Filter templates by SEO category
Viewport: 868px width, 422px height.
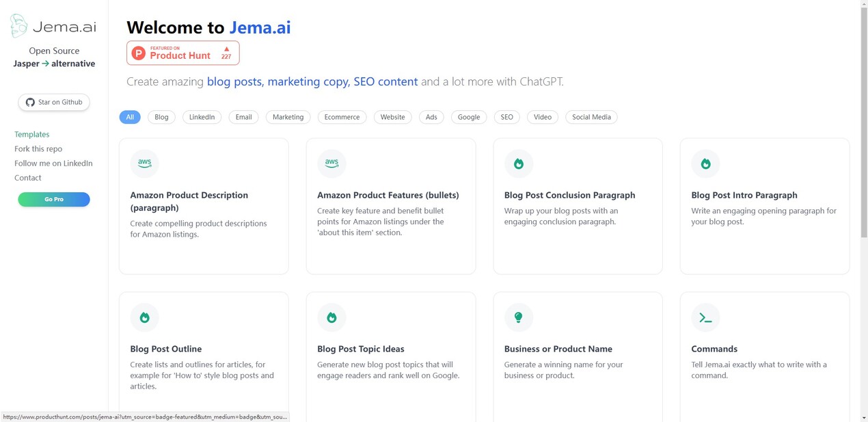[506, 117]
